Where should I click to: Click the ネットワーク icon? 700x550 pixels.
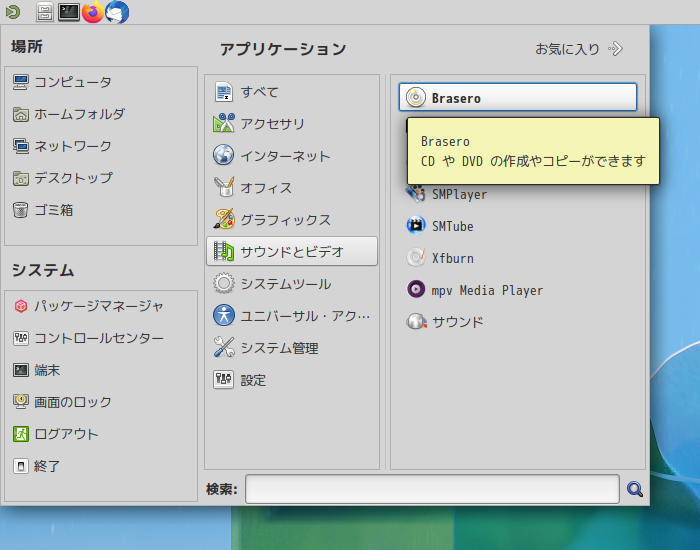[x=21, y=146]
